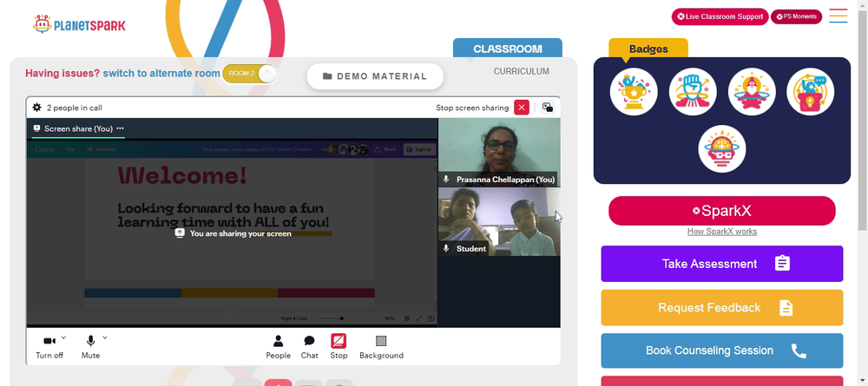Click red X to stop screen sharing
The image size is (868, 386).
(522, 108)
